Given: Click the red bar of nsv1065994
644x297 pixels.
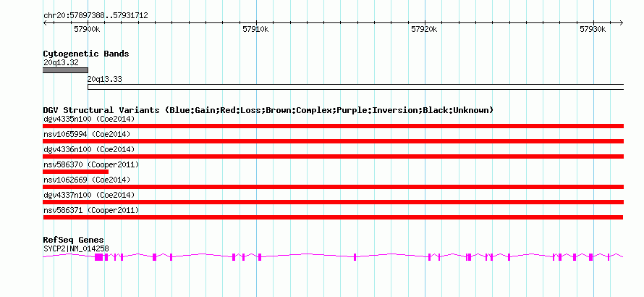Looking at the screenshot, I should click(x=334, y=141).
